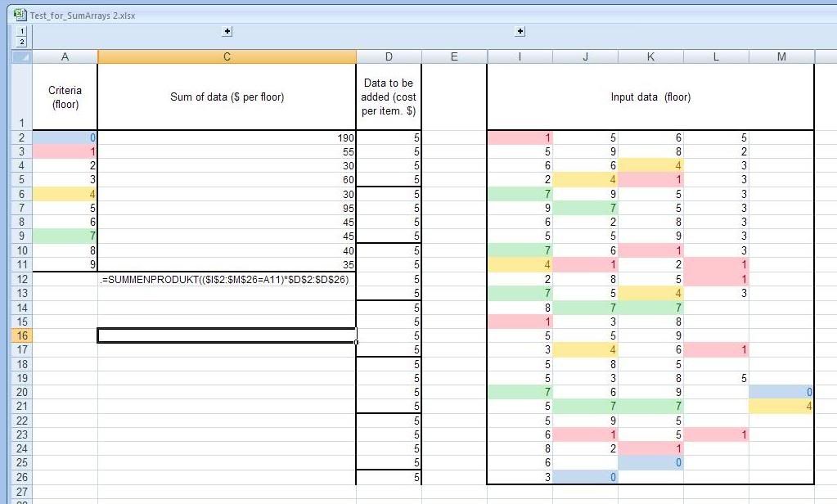837x504 pixels.
Task: Click the cell showing 95 in column C
Action: coord(227,208)
